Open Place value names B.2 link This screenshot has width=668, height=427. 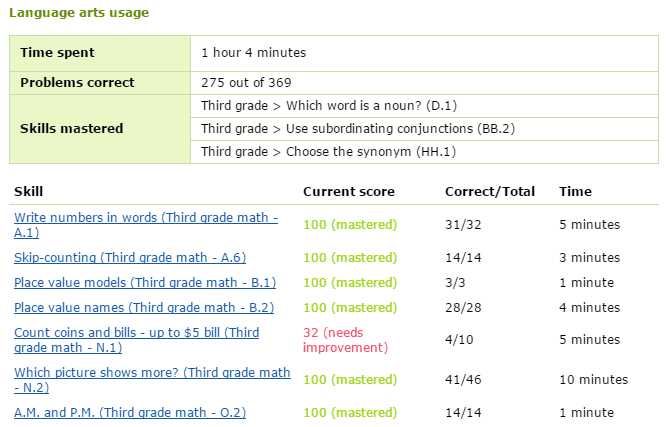pyautogui.click(x=144, y=307)
